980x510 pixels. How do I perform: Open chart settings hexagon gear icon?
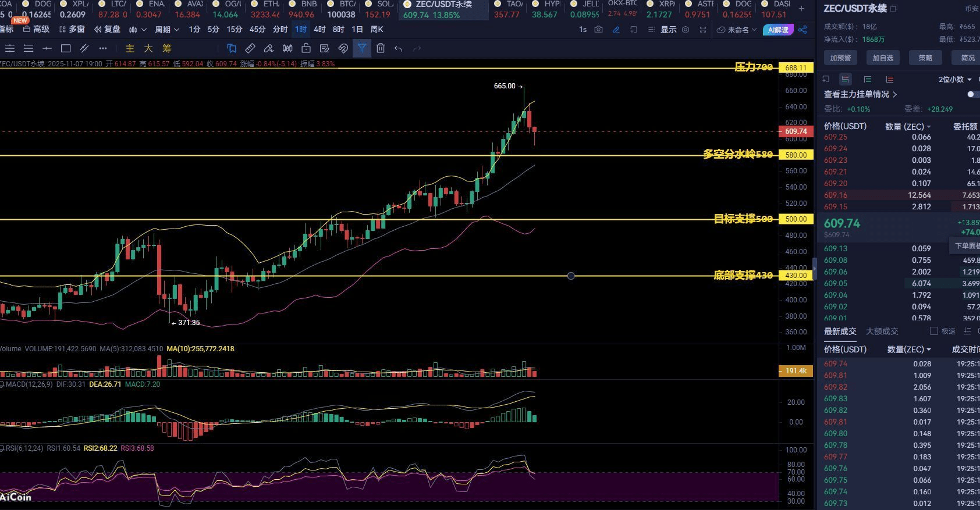(x=686, y=29)
